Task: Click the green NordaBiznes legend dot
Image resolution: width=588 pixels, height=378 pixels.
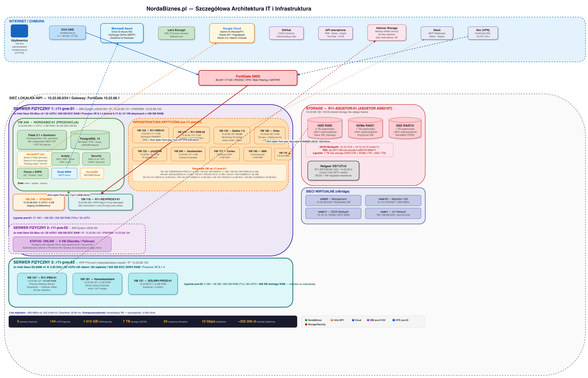Action: tap(306, 320)
